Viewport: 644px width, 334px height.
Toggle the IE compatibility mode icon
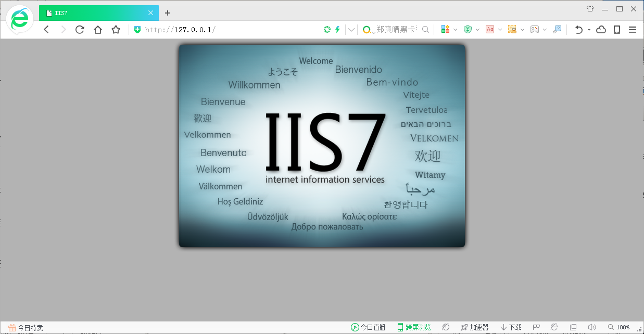coord(554,327)
